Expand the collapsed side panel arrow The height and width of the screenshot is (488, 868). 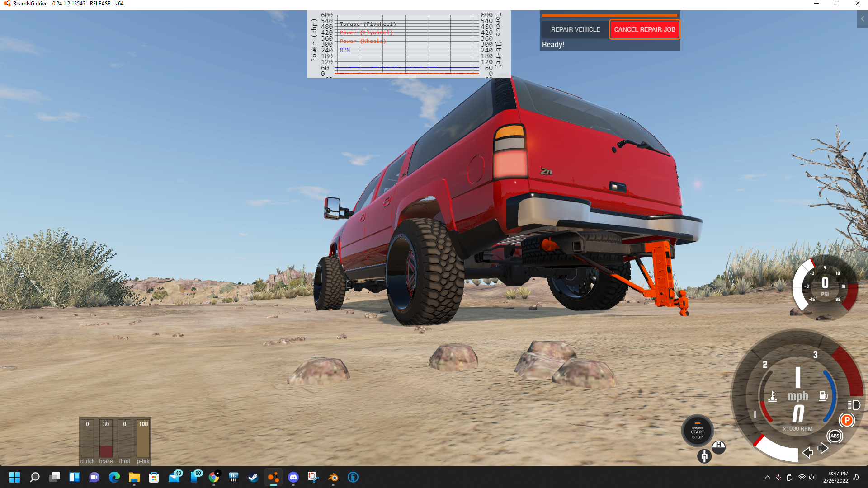pos(863,19)
